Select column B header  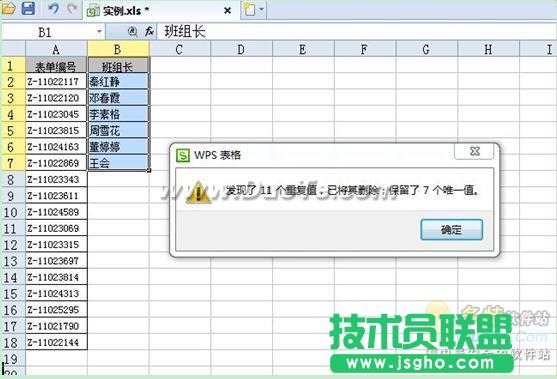coord(118,49)
